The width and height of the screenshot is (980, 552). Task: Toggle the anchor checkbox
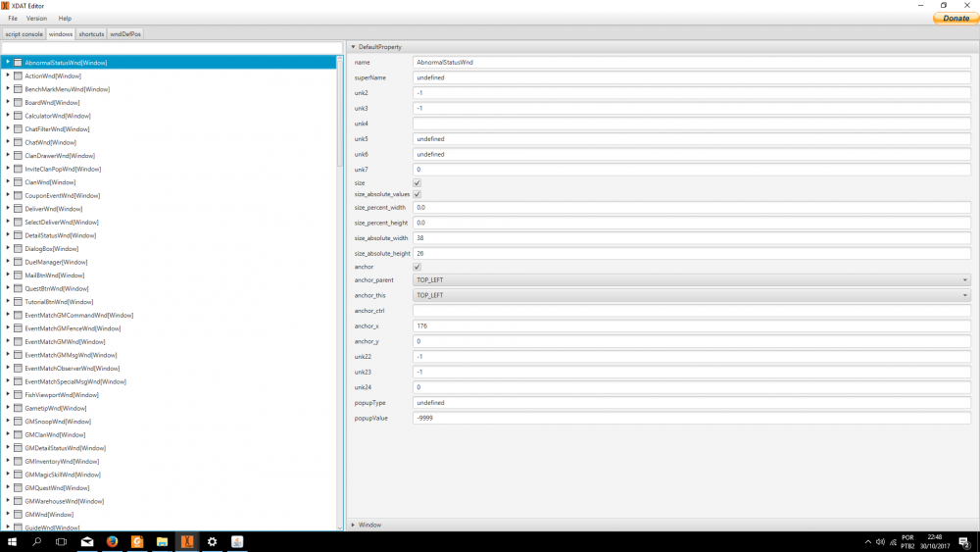click(417, 267)
